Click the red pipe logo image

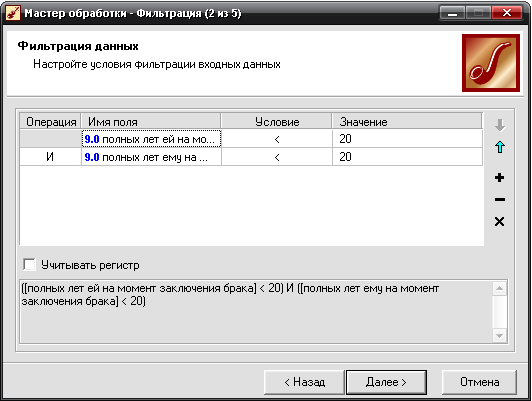coord(491,63)
